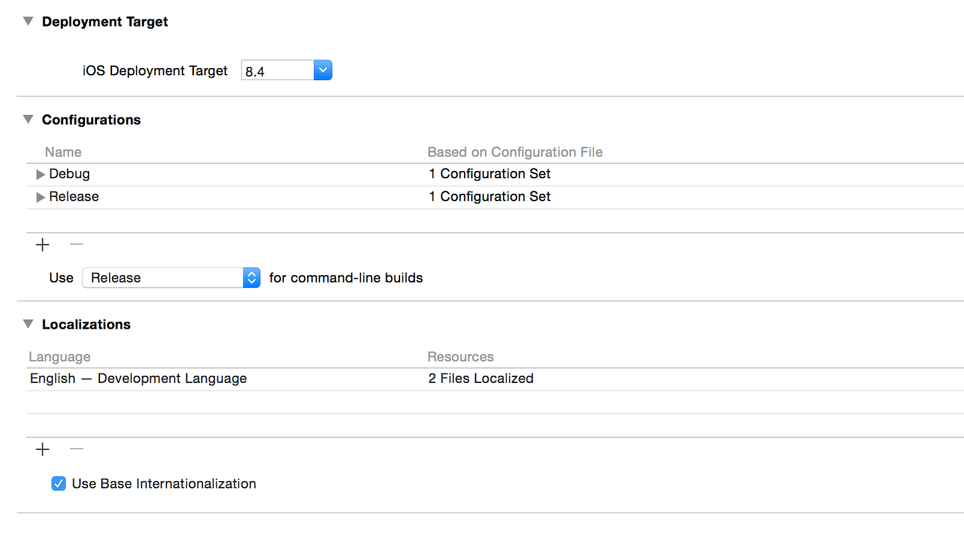This screenshot has width=964, height=560.
Task: Add a localization with plus icon
Action: (x=43, y=449)
